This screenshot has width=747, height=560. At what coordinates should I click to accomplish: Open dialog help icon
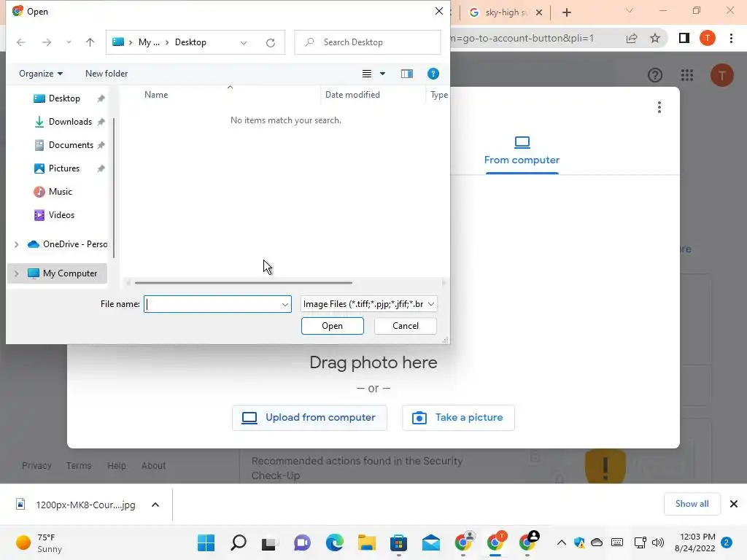pos(433,74)
